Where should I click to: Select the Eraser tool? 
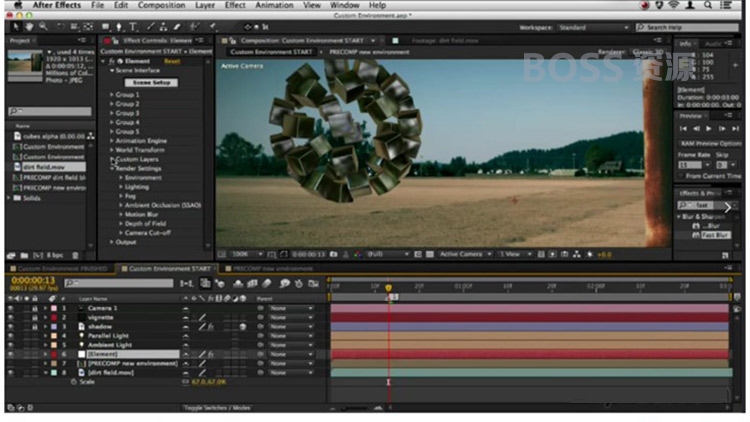177,27
